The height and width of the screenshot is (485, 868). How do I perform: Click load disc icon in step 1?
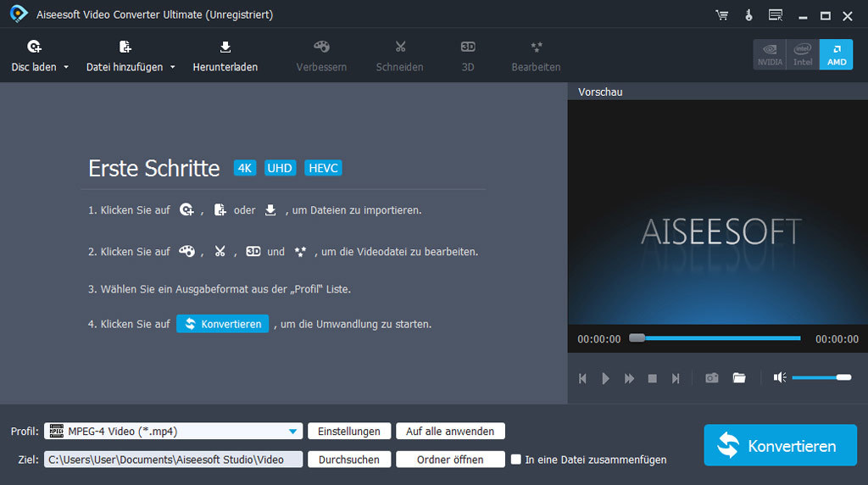click(x=186, y=209)
